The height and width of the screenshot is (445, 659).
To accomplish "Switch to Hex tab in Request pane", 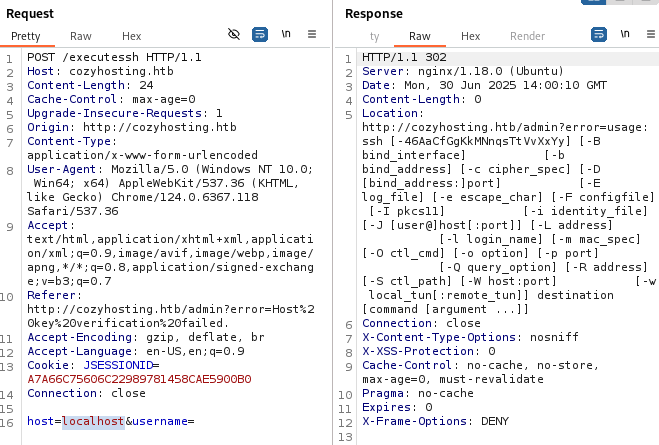I will (x=132, y=36).
